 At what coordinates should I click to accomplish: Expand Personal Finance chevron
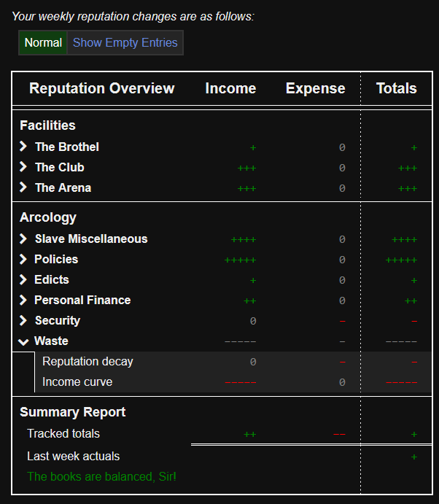tap(23, 301)
